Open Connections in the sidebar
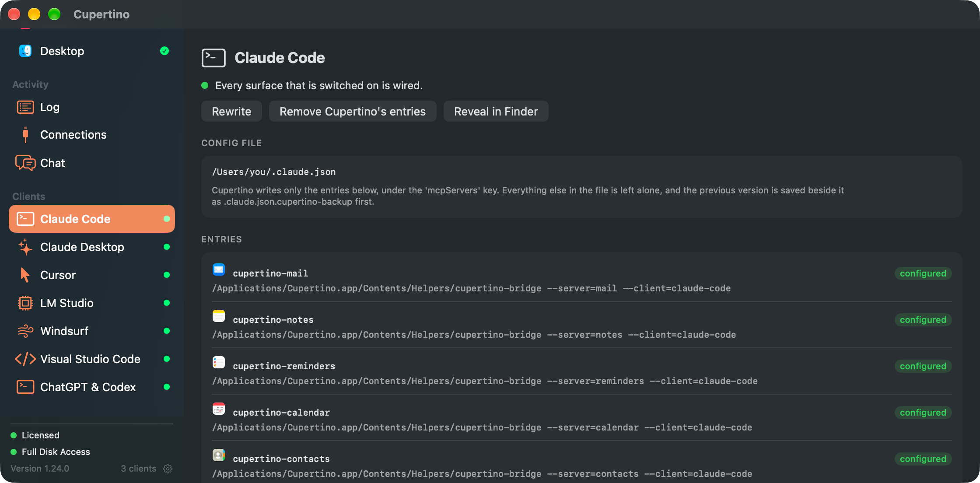The height and width of the screenshot is (483, 980). coord(92,135)
